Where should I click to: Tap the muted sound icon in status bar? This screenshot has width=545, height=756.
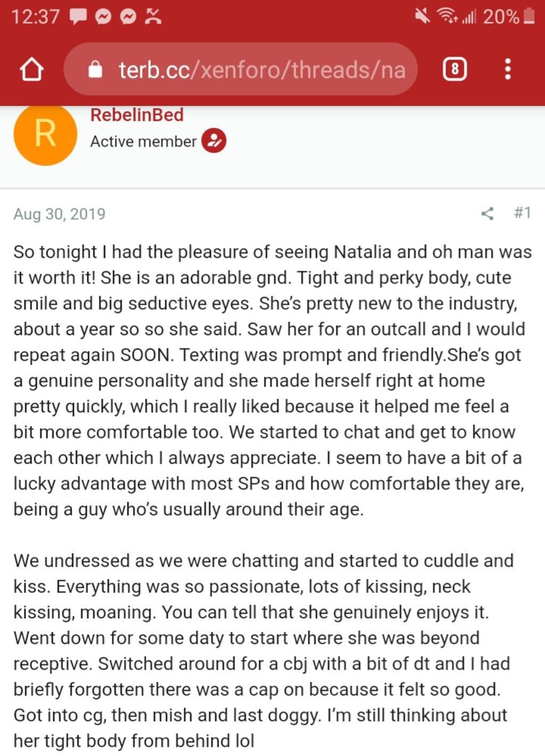tap(423, 17)
